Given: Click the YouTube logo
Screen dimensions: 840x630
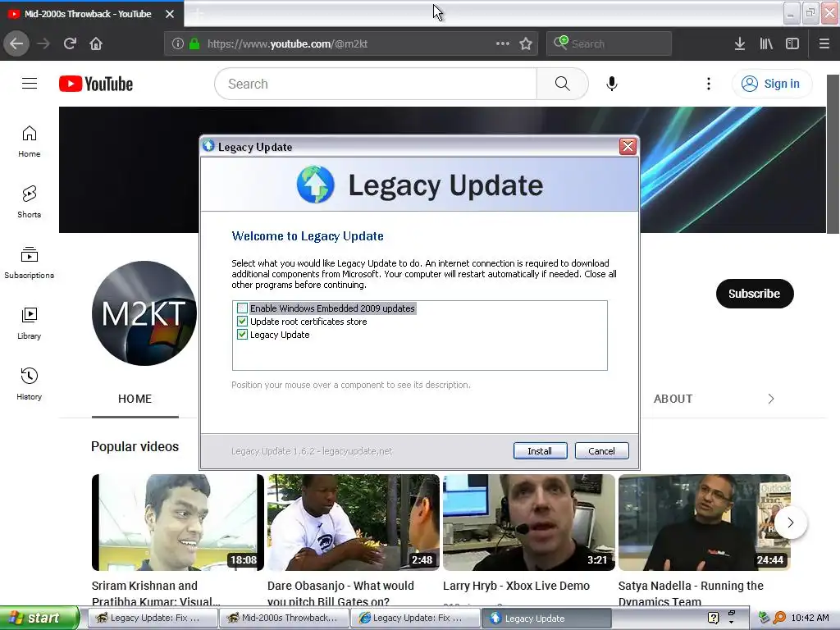Looking at the screenshot, I should point(96,84).
